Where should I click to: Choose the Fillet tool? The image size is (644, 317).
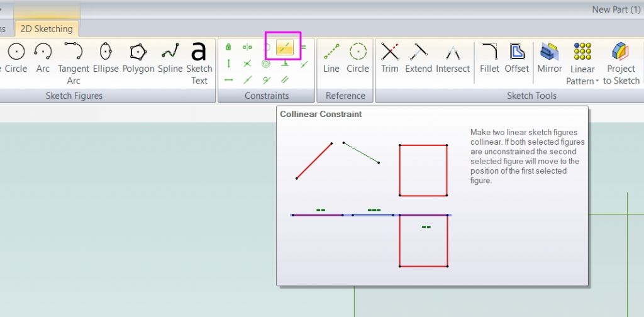pyautogui.click(x=489, y=58)
